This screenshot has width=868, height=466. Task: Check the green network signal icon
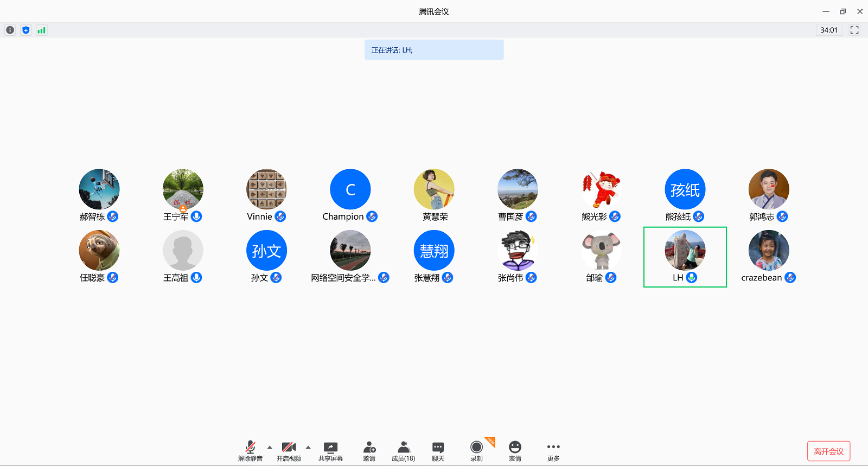(41, 30)
